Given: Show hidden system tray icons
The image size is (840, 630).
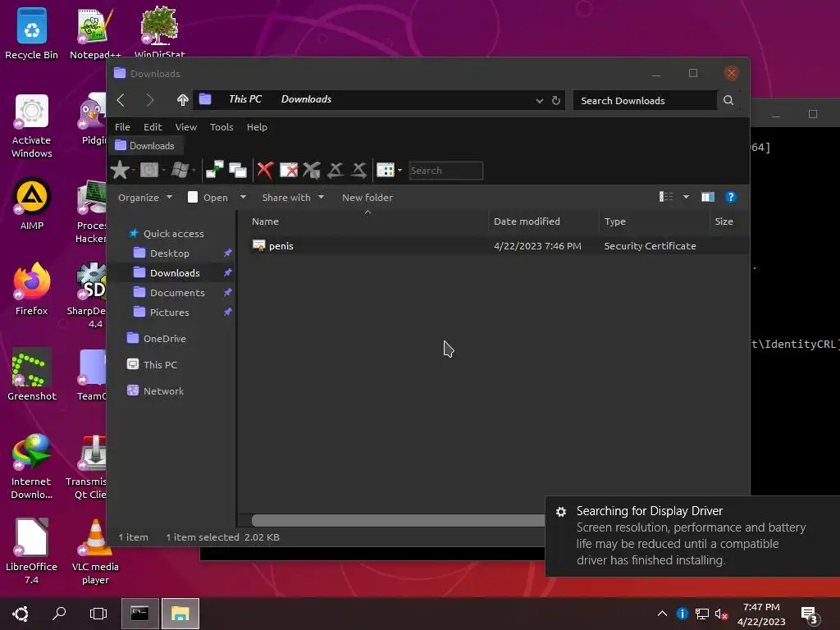Looking at the screenshot, I should pos(662,614).
